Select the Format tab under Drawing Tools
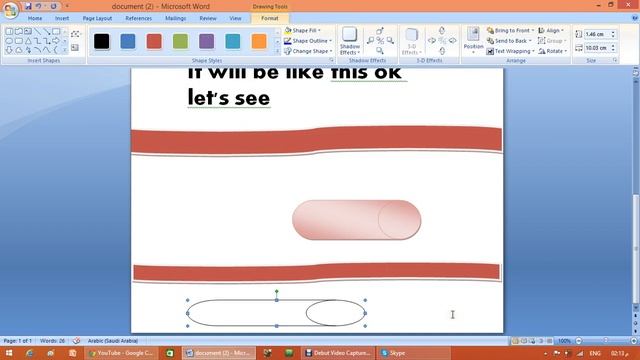The height and width of the screenshot is (360, 640). pyautogui.click(x=270, y=18)
